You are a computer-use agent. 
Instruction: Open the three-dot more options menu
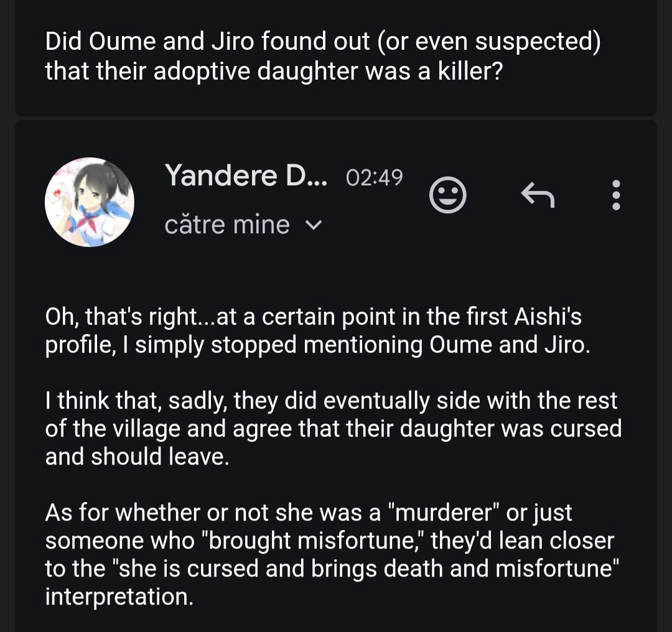coord(616,195)
